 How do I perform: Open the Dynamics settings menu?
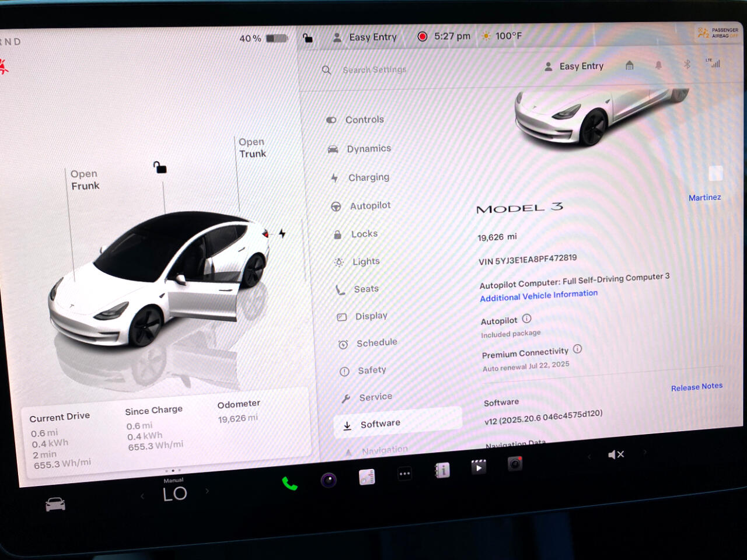pyautogui.click(x=359, y=149)
